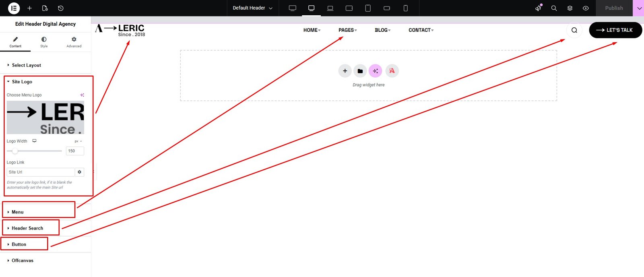Open the History clock icon
Screen dimensions: 644x277
point(60,8)
